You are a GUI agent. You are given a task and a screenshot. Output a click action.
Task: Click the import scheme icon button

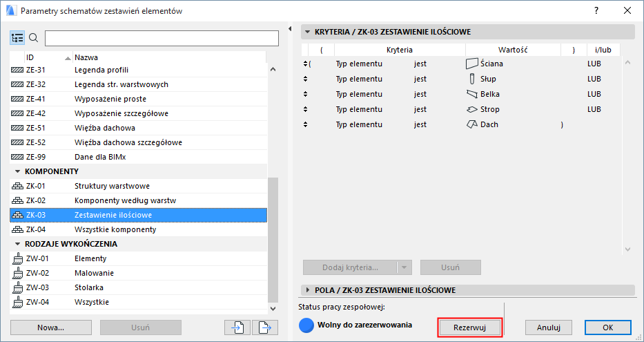(x=235, y=327)
